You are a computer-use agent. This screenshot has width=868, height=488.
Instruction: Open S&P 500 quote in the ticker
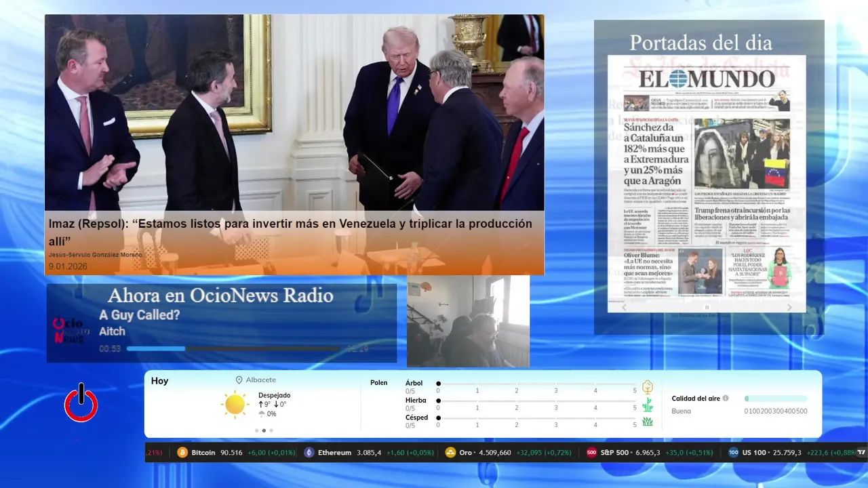[x=650, y=453]
